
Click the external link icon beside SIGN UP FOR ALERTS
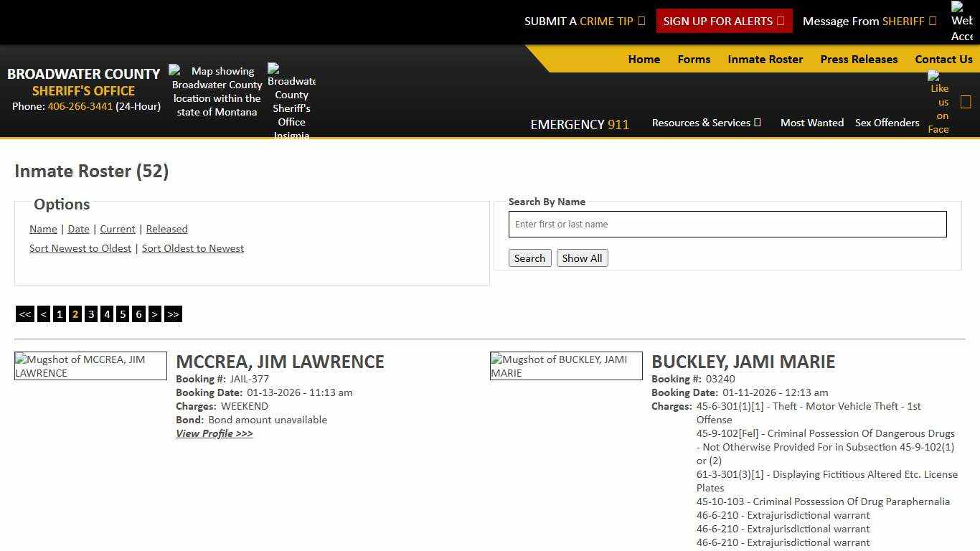(x=782, y=21)
